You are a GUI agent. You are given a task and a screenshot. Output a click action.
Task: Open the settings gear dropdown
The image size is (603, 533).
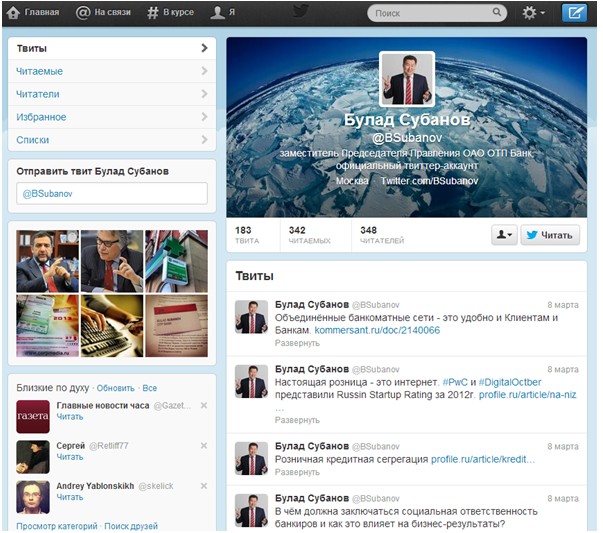point(533,14)
